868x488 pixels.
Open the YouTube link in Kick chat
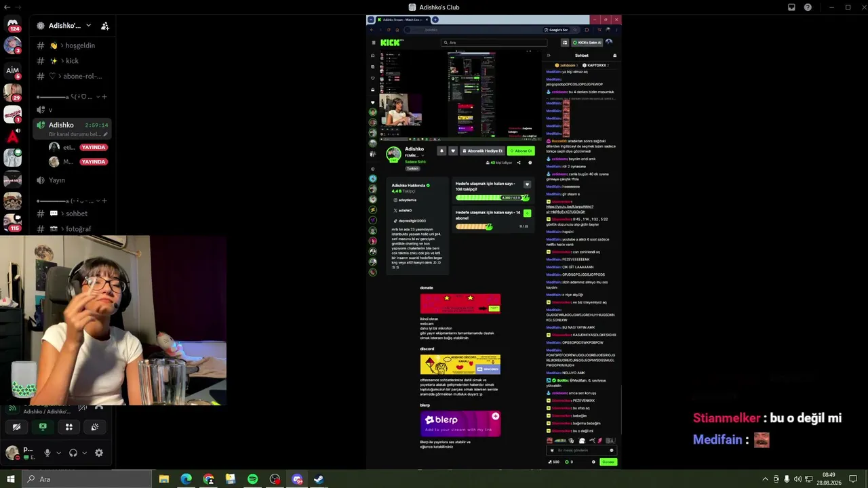(570, 209)
